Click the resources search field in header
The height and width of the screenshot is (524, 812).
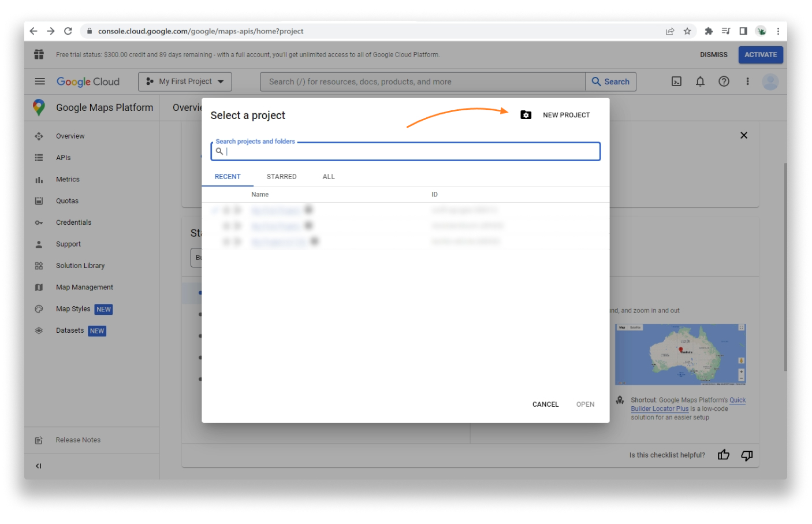423,81
